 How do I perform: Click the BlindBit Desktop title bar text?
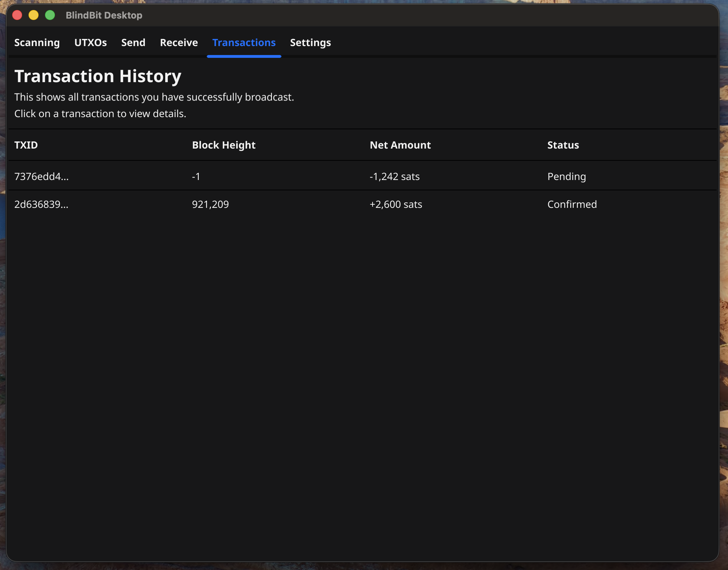coord(104,15)
